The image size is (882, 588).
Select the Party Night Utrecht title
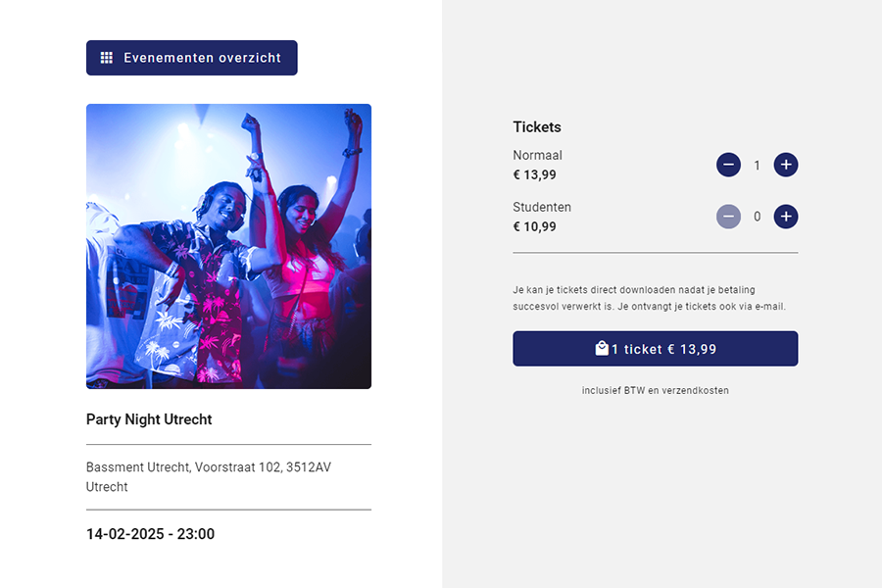(149, 419)
